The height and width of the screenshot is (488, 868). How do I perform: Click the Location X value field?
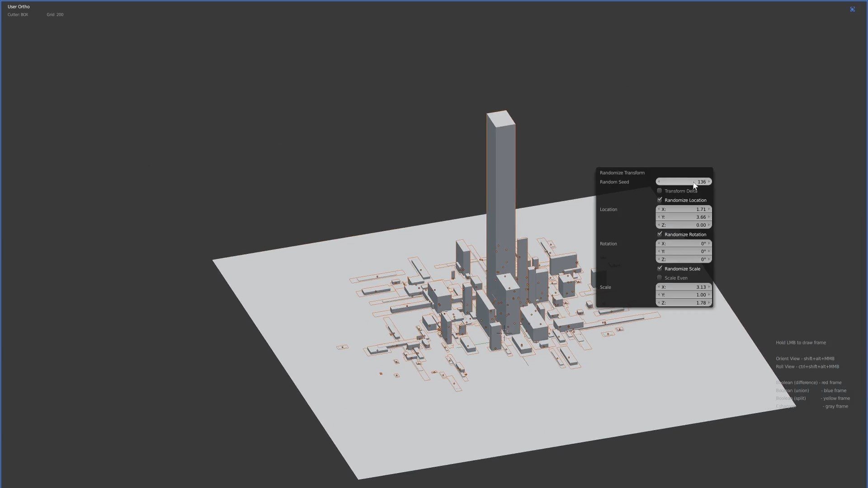click(x=684, y=209)
